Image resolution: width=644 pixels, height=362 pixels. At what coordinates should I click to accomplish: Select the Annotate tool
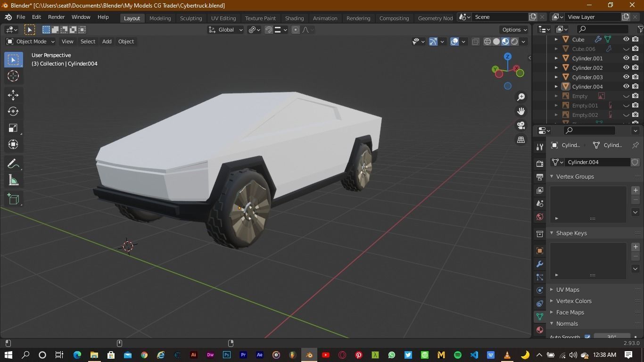pyautogui.click(x=13, y=164)
